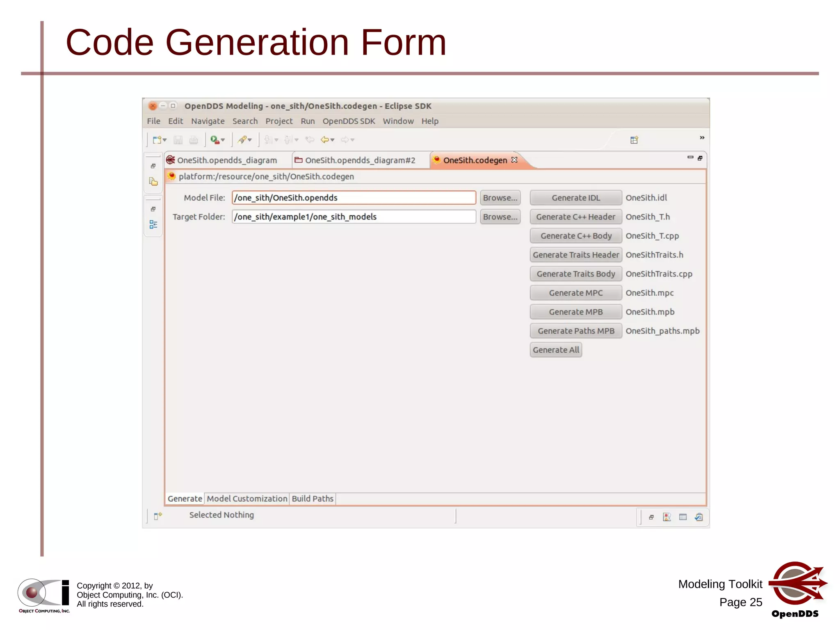Click the Generate C++ Header button
The height and width of the screenshot is (630, 840).
pos(576,217)
